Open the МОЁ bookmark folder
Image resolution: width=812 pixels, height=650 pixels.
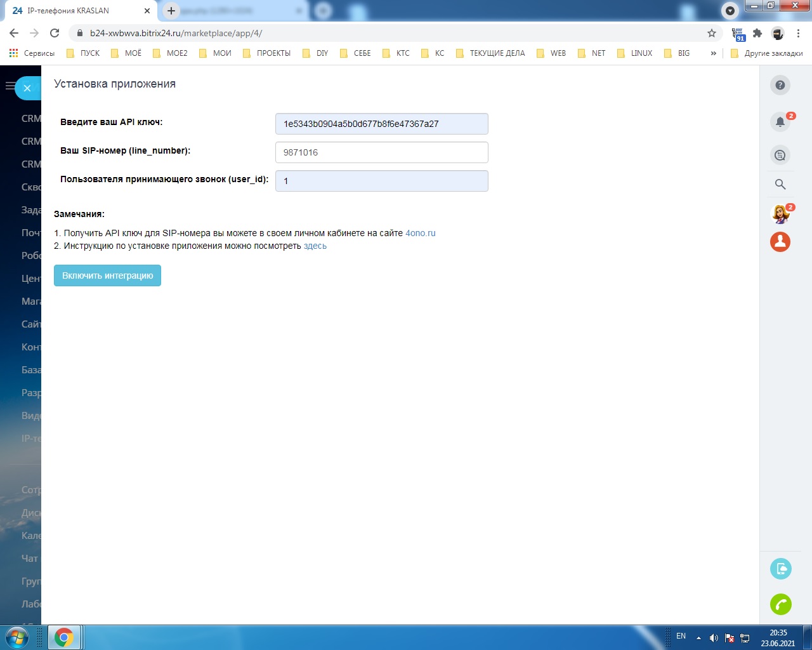pyautogui.click(x=126, y=53)
